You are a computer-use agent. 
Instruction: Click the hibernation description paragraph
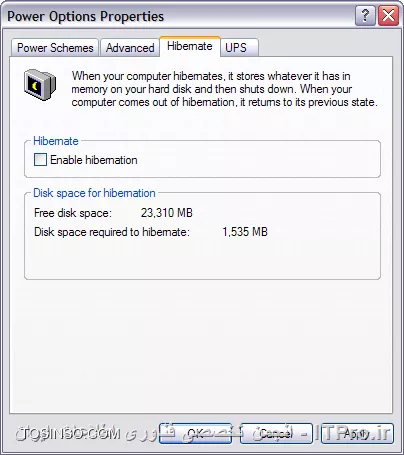pos(224,89)
